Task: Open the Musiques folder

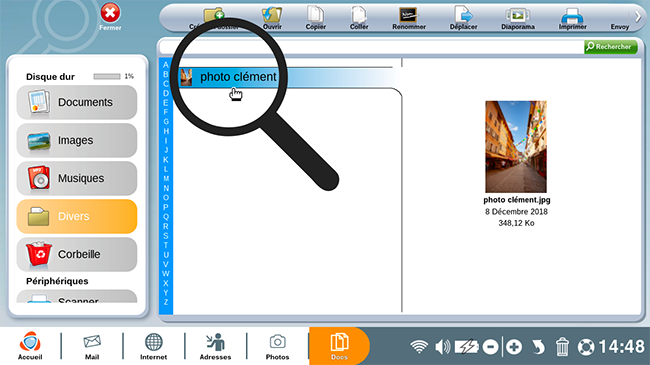Action: coord(77,178)
